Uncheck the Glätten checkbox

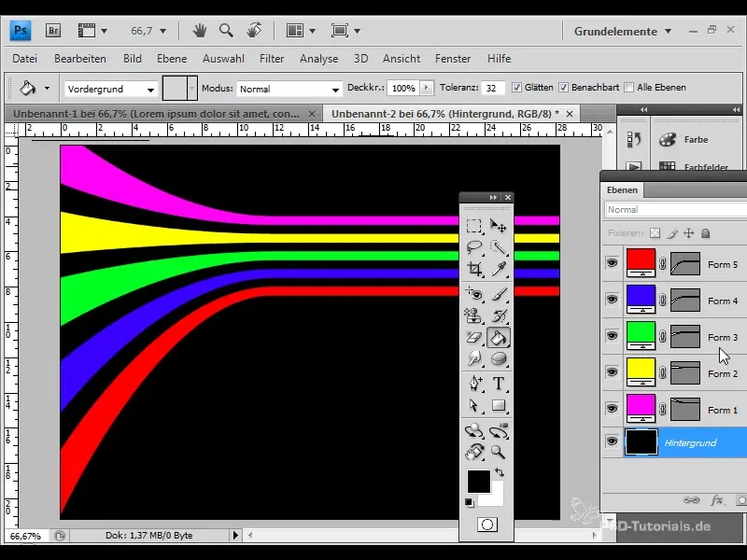(x=516, y=87)
